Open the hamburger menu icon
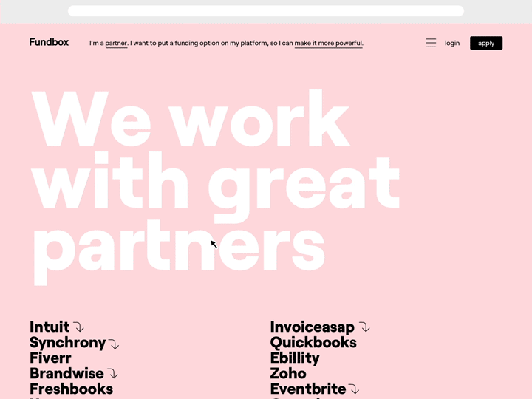The width and height of the screenshot is (532, 399). tap(431, 43)
